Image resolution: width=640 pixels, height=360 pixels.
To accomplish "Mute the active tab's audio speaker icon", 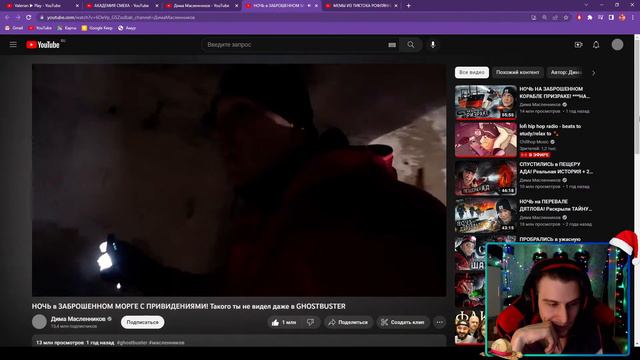I will [309, 6].
